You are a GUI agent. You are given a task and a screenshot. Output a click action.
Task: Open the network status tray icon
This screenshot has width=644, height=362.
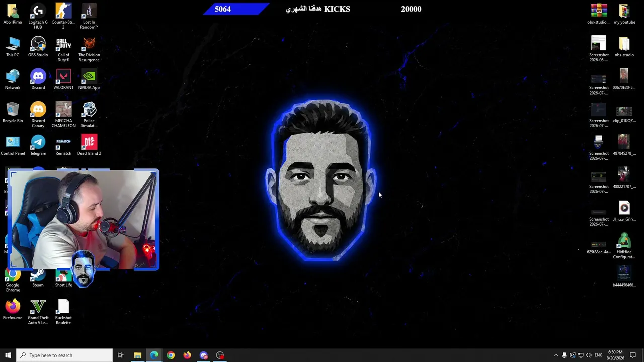[x=580, y=355]
